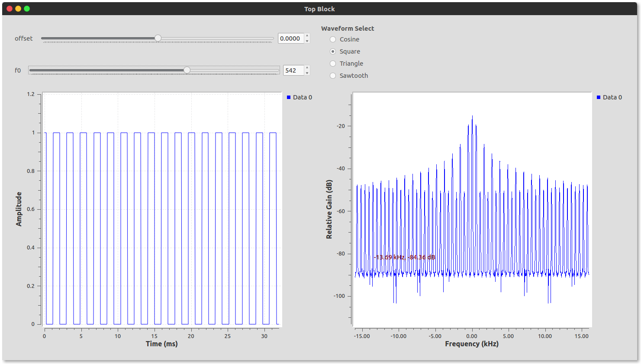The height and width of the screenshot is (364, 641).
Task: Increase f0 with the up stepper arrow
Action: pyautogui.click(x=307, y=68)
